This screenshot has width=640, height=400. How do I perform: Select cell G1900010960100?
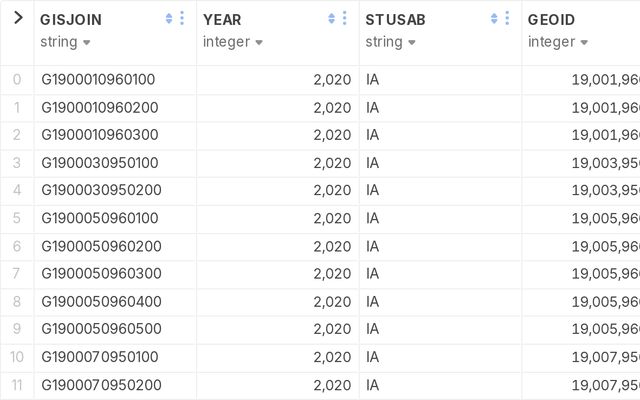98,80
